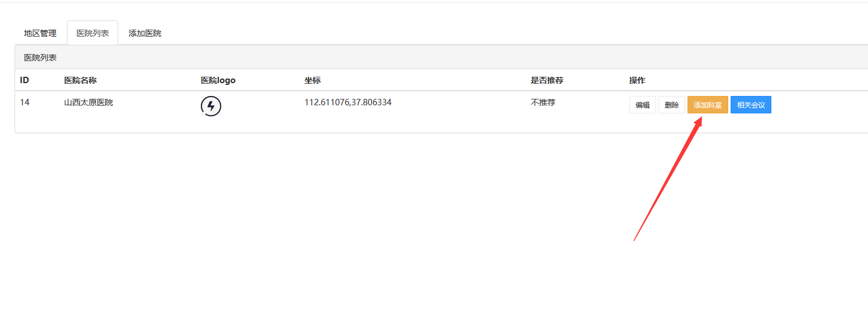The image size is (868, 335).
Task: Open 相关会议 for 山西太原医院
Action: coord(751,105)
